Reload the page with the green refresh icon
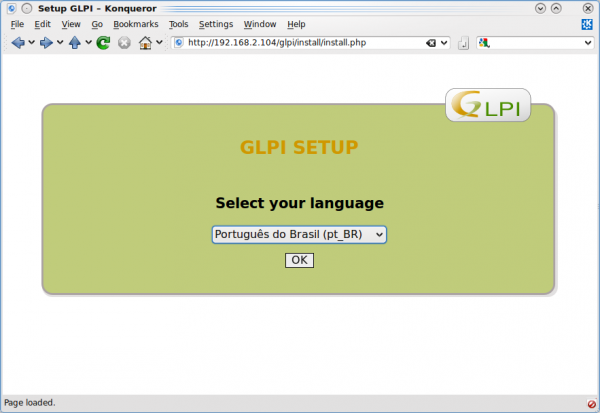 tap(103, 42)
